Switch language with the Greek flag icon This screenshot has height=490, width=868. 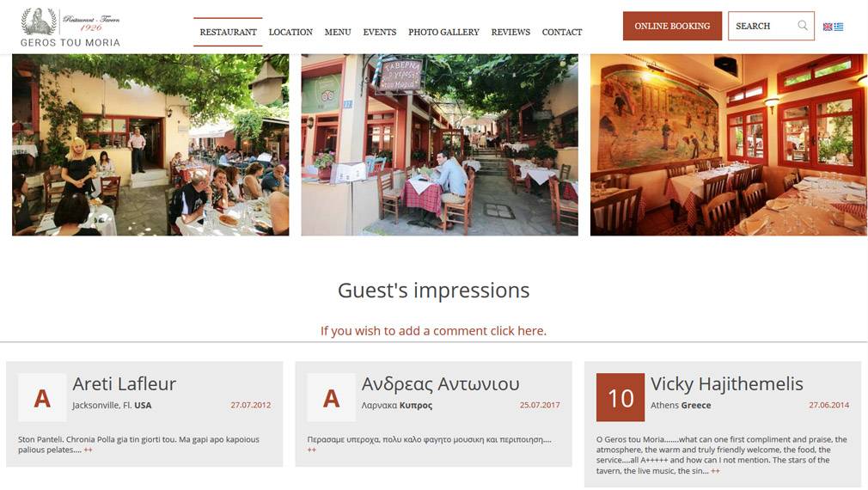839,27
